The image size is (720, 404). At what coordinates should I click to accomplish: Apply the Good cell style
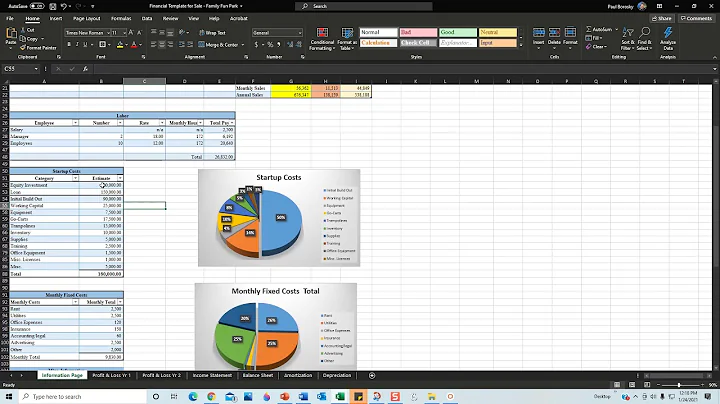point(458,32)
